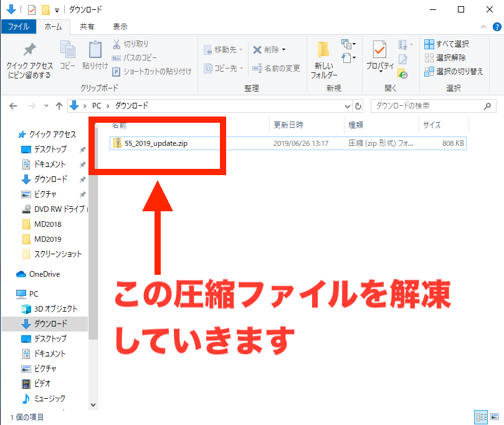
Task: Click New folder icon in title bar
Action: pyautogui.click(x=45, y=10)
